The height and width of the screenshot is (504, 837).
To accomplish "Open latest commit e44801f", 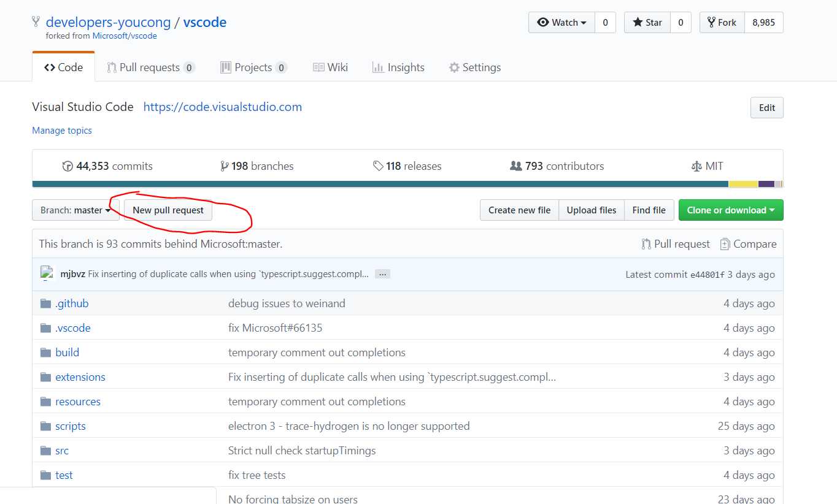I will [708, 275].
